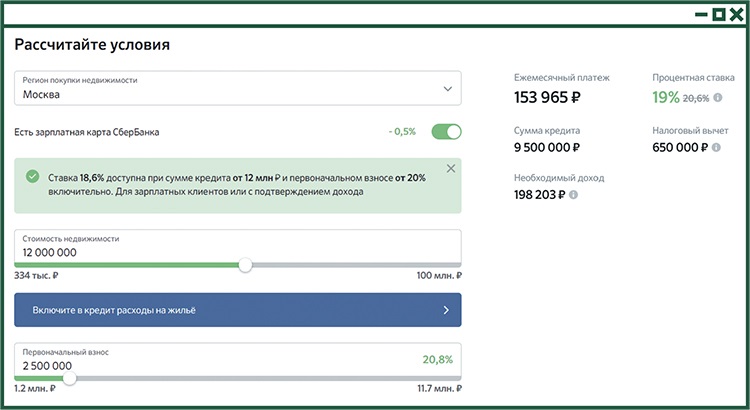Click the arrow on the blue housing expenses banner
This screenshot has width=750, height=410.
click(x=446, y=311)
